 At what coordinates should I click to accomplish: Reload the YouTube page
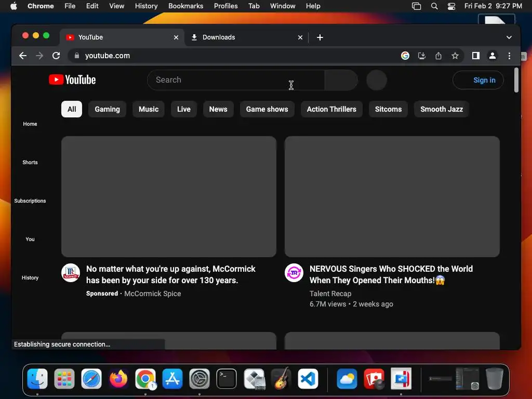pyautogui.click(x=56, y=56)
